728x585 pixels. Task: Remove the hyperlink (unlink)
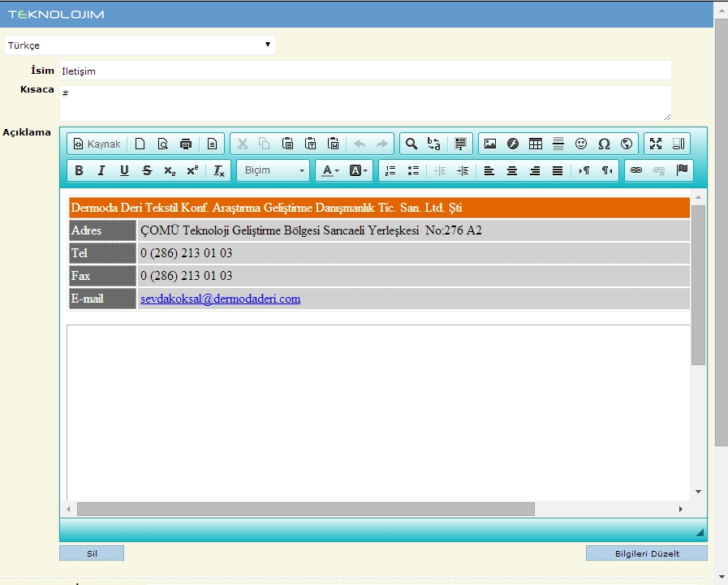click(x=659, y=170)
